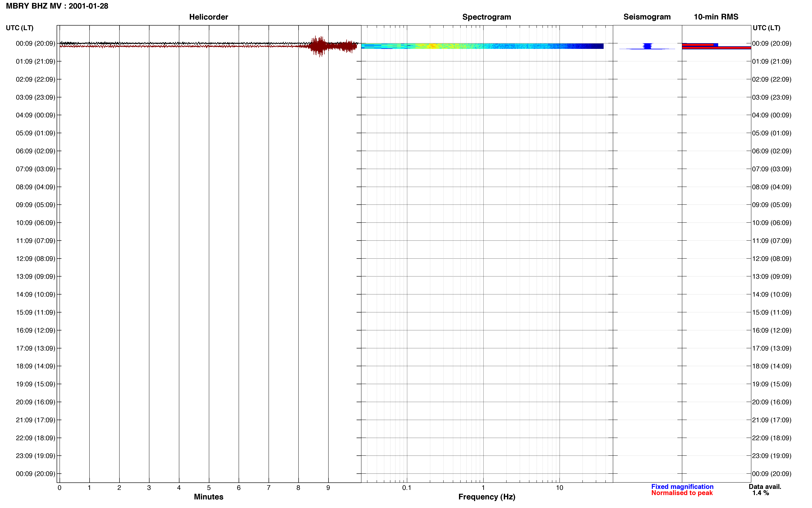The height and width of the screenshot is (508, 812).
Task: Click the right time label '18:09 (14:09)'
Action: (772, 366)
